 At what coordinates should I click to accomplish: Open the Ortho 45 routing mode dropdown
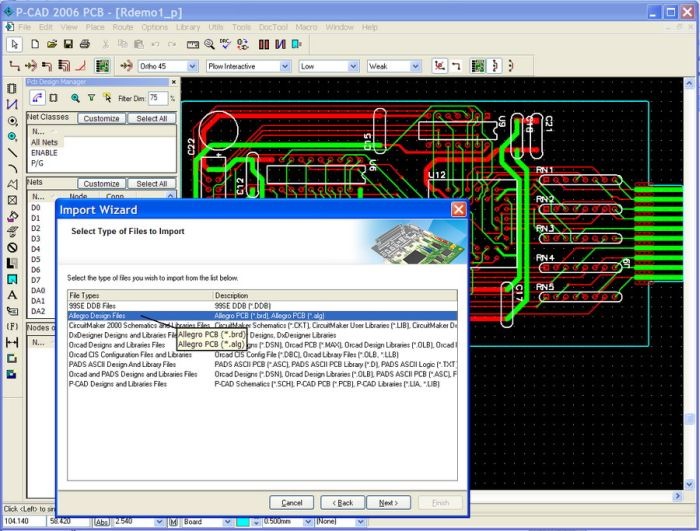click(192, 67)
